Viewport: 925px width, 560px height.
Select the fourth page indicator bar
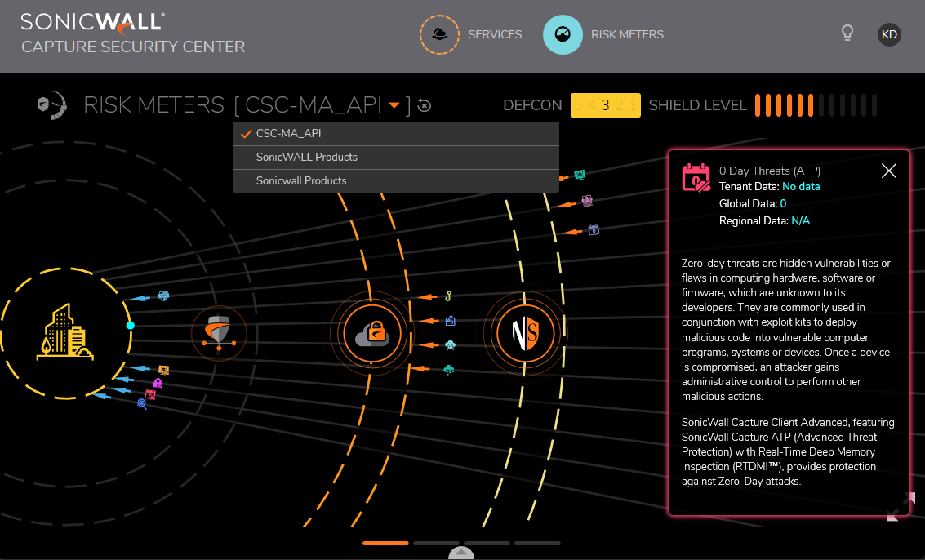pos(537,543)
